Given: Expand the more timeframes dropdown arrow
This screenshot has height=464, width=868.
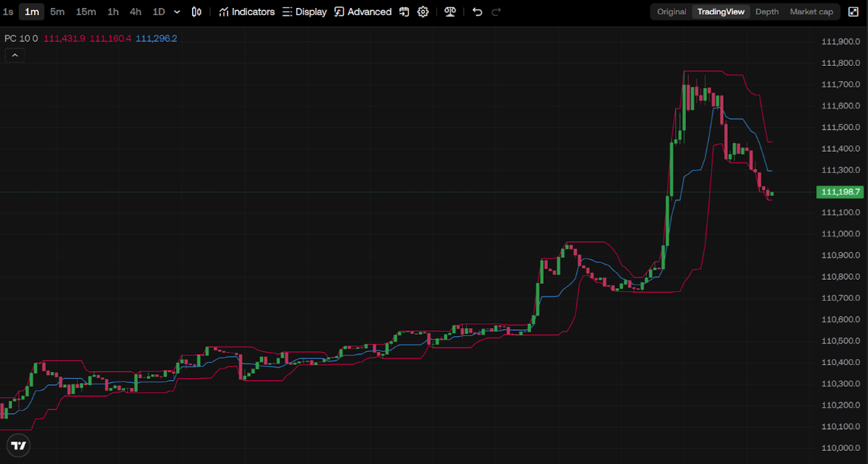Looking at the screenshot, I should (x=177, y=12).
